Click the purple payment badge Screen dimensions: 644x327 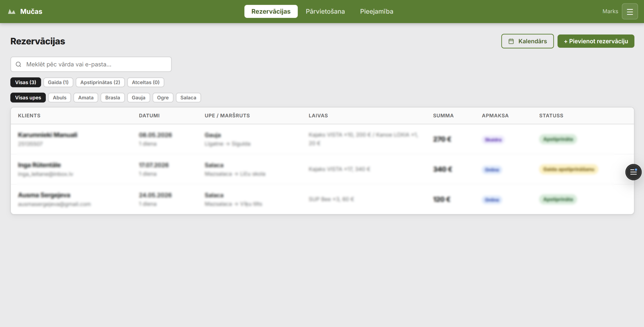point(493,140)
